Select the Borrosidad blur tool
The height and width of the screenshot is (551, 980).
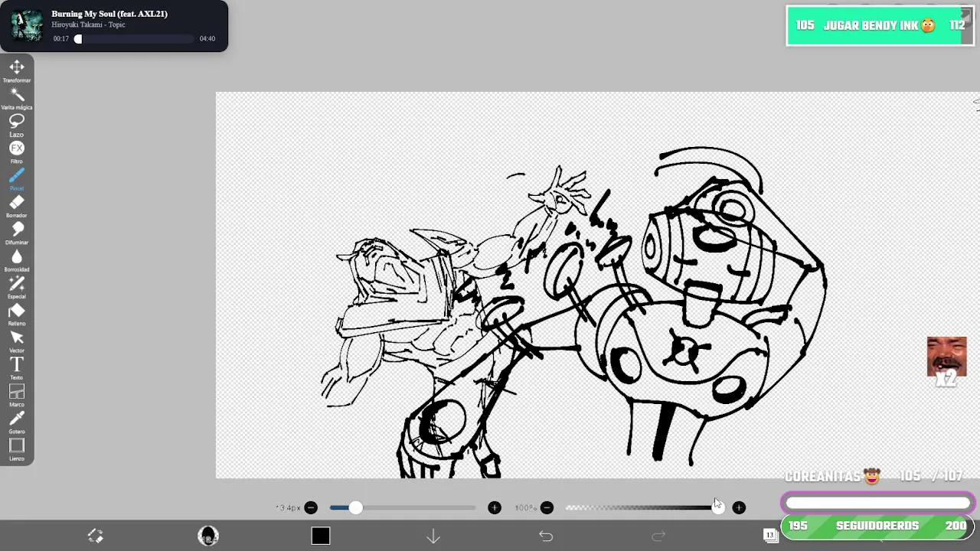click(x=16, y=260)
